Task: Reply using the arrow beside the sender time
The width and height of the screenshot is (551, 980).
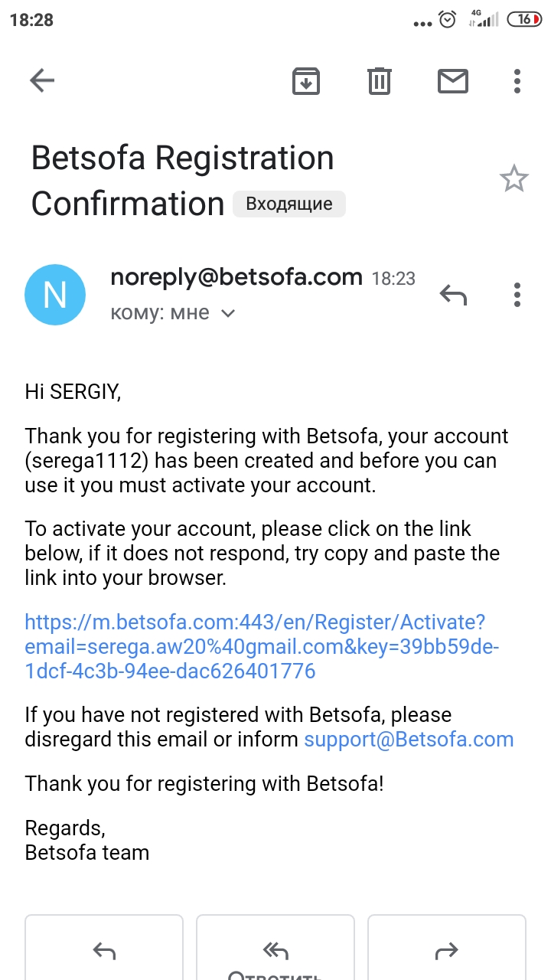Action: 453,295
